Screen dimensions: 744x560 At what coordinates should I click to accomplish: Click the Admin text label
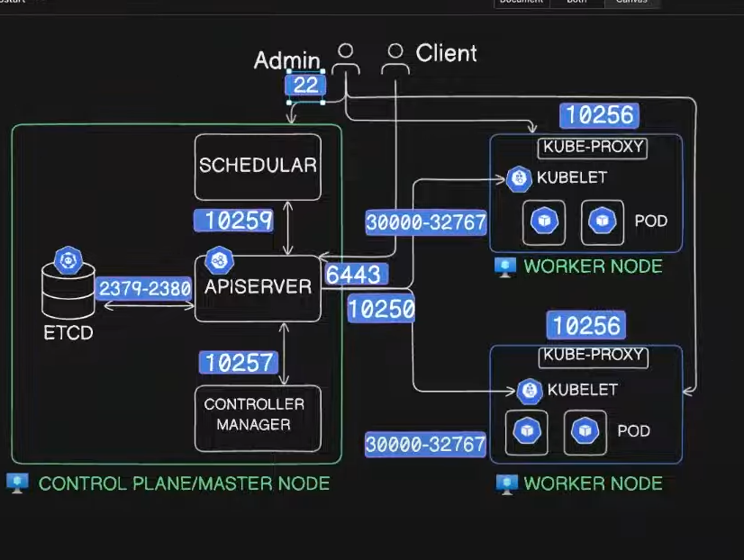(287, 60)
